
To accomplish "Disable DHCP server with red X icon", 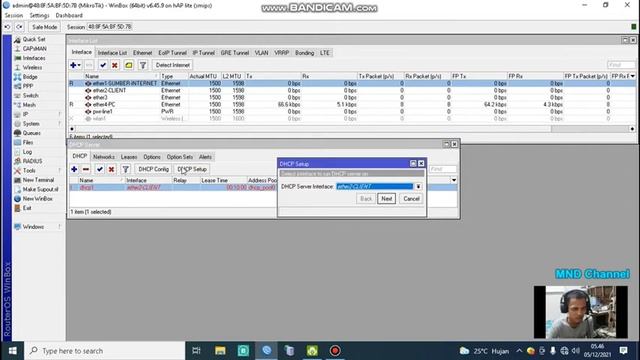I will pyautogui.click(x=111, y=169).
